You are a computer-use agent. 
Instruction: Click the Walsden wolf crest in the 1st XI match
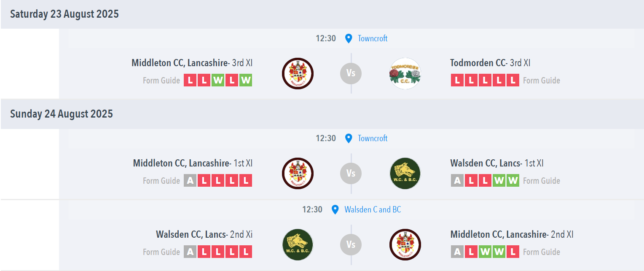tap(405, 173)
